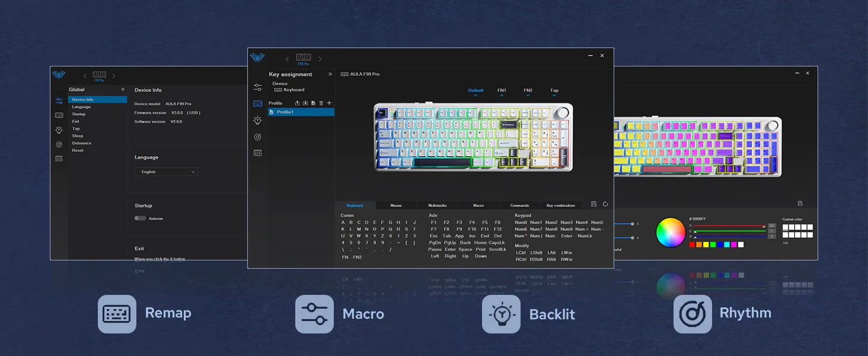The height and width of the screenshot is (356, 868).
Task: Open the macro code icon in center sidebar
Action: 257,153
